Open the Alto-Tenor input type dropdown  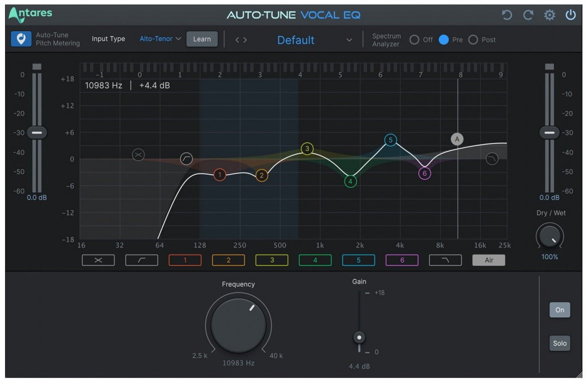pyautogui.click(x=160, y=38)
